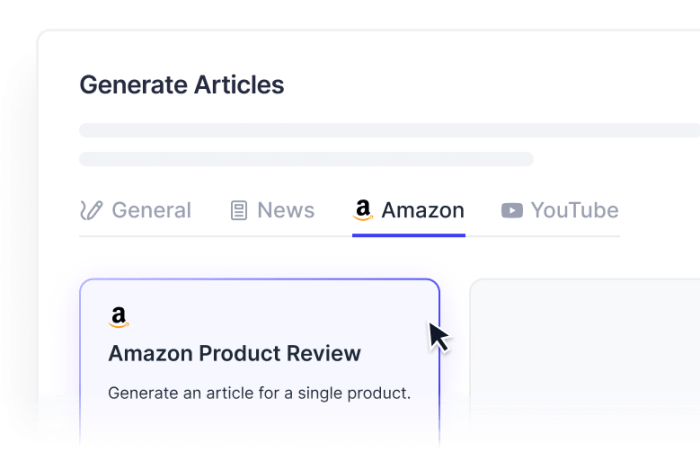Go to the YouTube tab
The image size is (700, 460).
point(574,211)
